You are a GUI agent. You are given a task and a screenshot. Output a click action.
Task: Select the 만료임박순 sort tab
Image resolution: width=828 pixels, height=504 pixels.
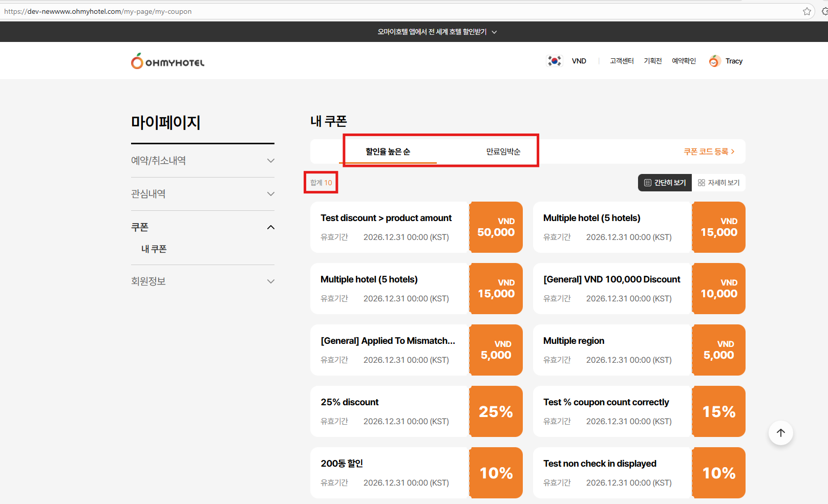[503, 151]
